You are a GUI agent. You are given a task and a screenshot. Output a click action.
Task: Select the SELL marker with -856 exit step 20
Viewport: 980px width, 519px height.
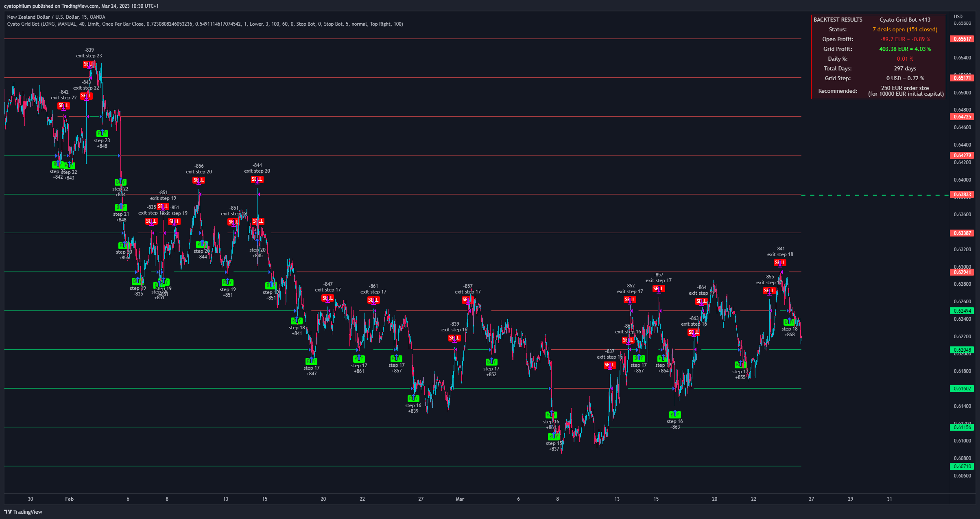click(x=199, y=180)
